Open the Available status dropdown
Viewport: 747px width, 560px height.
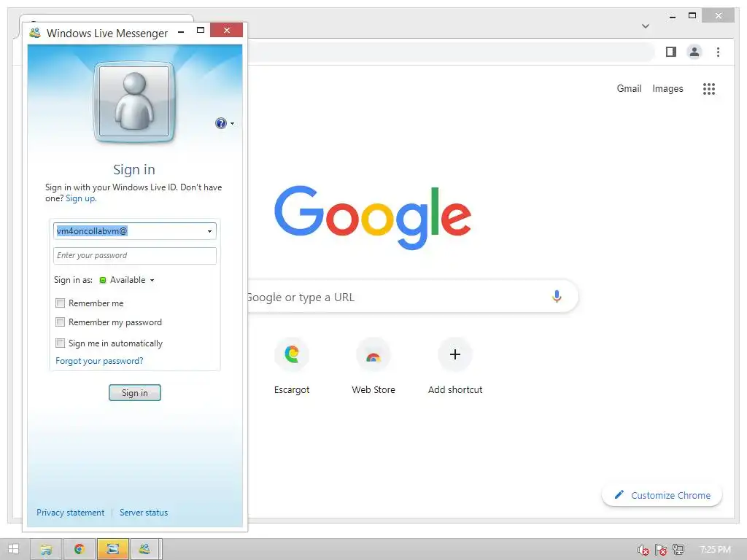tap(127, 280)
